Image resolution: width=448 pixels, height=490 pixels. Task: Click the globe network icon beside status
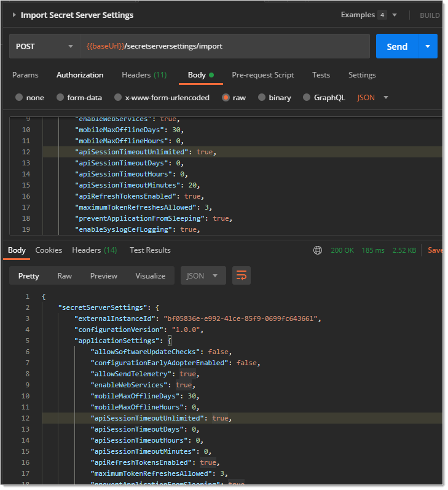318,250
